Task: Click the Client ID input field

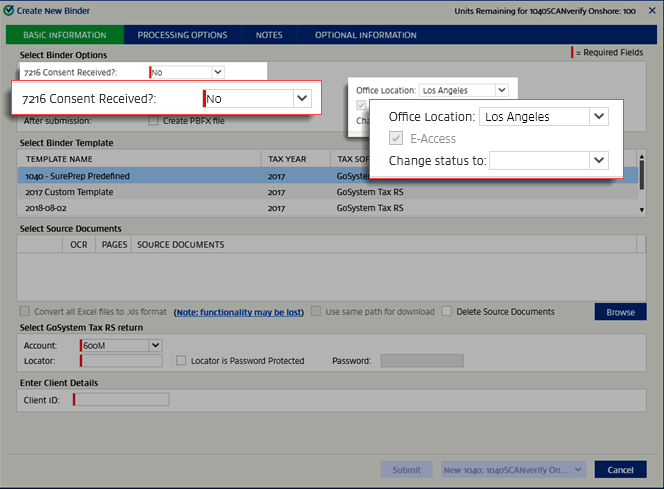Action: [121, 400]
